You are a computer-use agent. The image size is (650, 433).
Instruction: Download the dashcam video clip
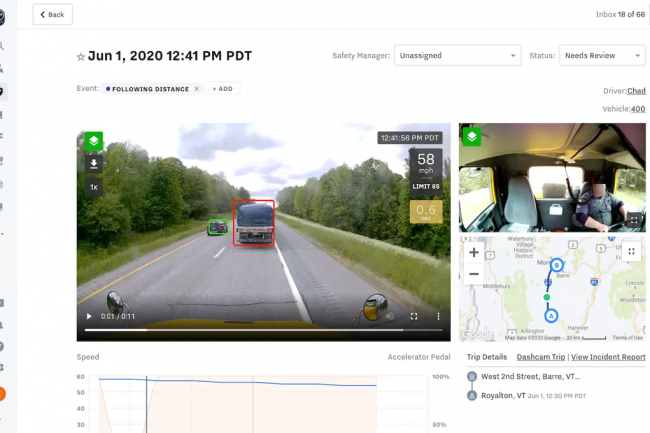click(93, 164)
